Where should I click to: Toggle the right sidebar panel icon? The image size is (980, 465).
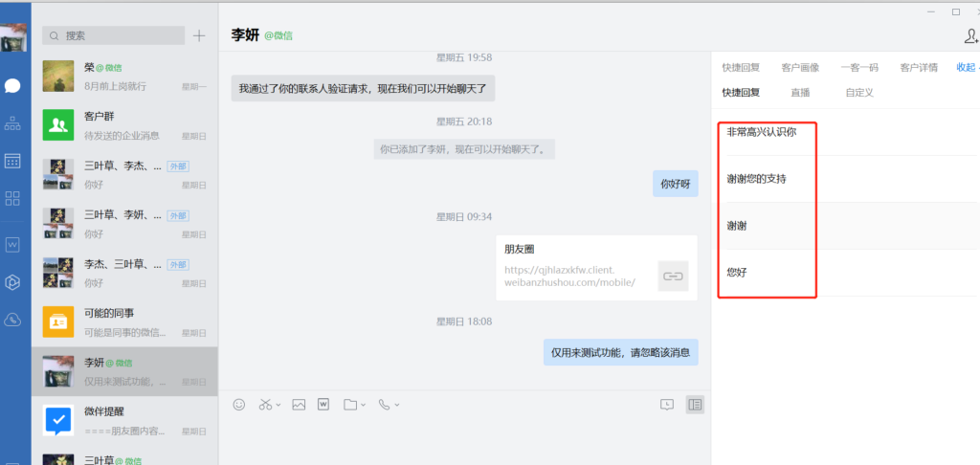coord(695,405)
